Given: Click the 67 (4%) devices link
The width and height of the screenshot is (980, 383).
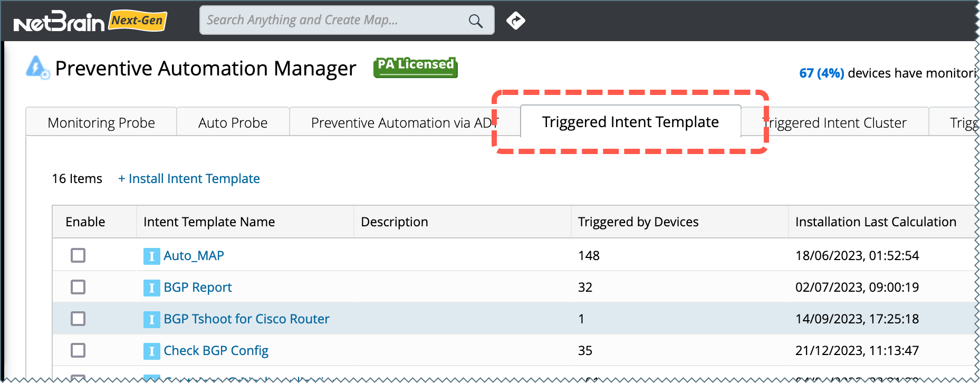Looking at the screenshot, I should click(821, 73).
